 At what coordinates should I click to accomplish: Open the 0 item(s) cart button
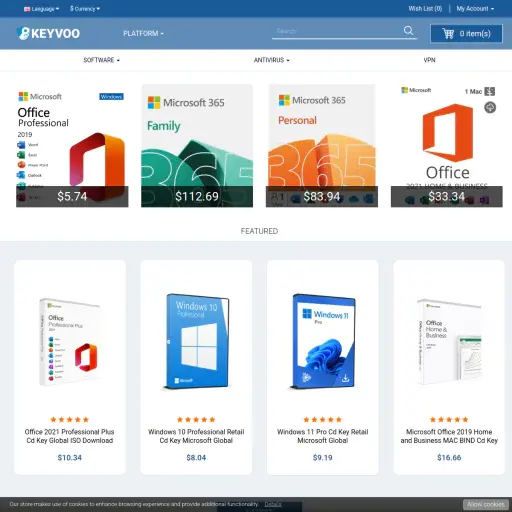(x=466, y=33)
